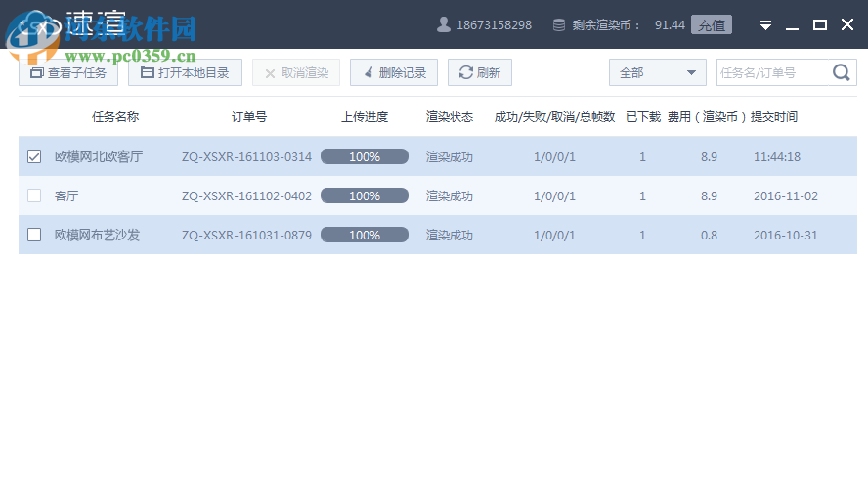Uncheck the 欧模网北欧客厅 task checkbox
Image resolution: width=868 pixels, height=477 pixels.
pos(34,156)
